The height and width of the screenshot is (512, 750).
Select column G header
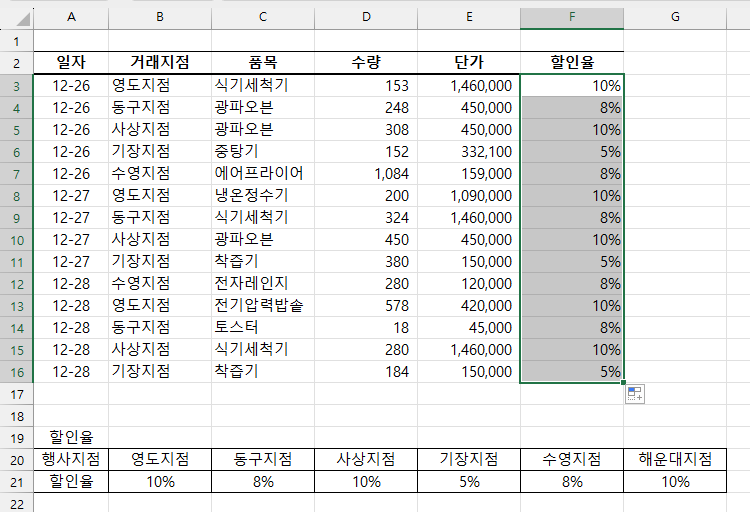click(x=675, y=17)
